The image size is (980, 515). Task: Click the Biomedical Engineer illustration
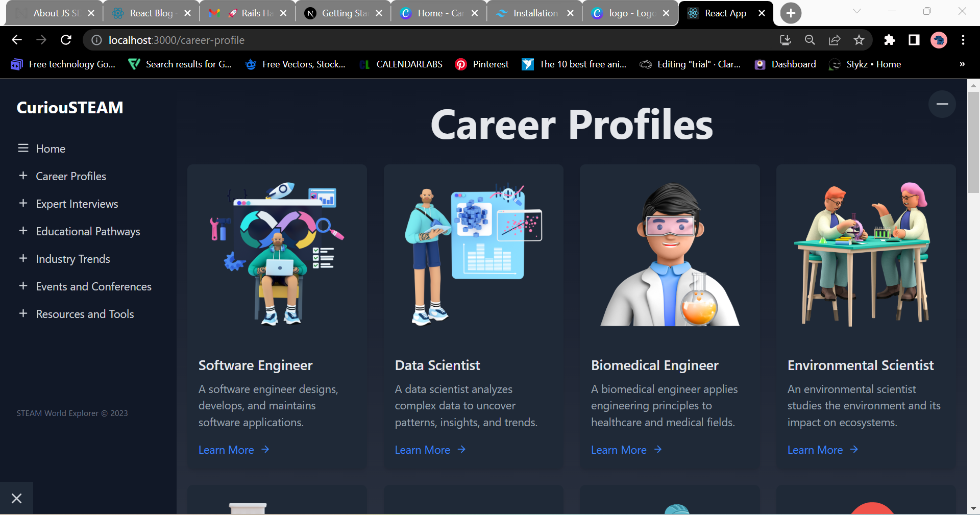coord(670,254)
